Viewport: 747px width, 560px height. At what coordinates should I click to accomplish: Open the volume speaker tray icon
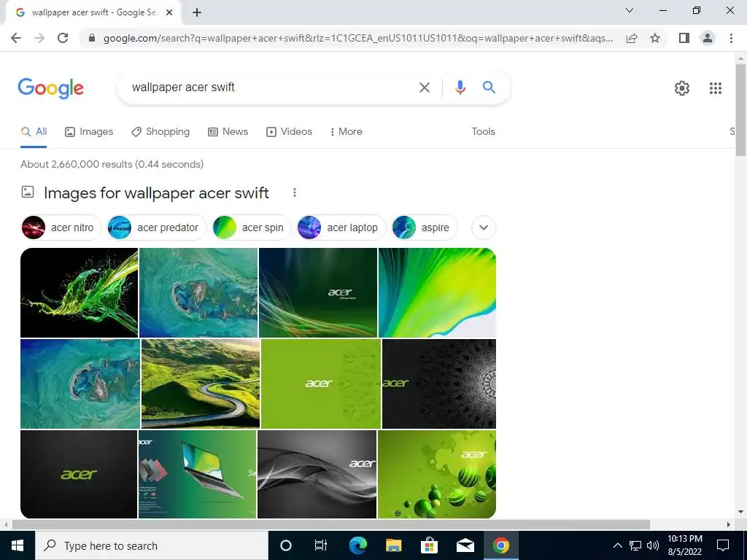[x=653, y=545]
